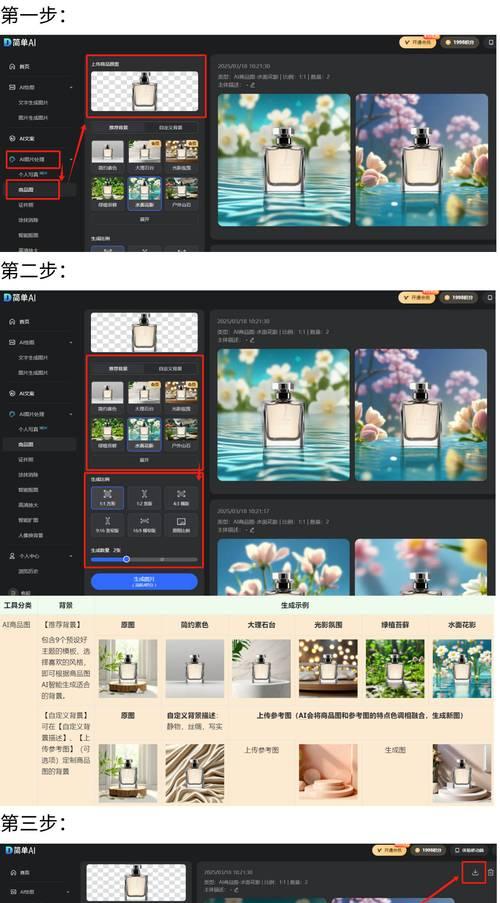Choose the 光影氛围 background preset in step two
The image size is (500, 903).
click(181, 396)
